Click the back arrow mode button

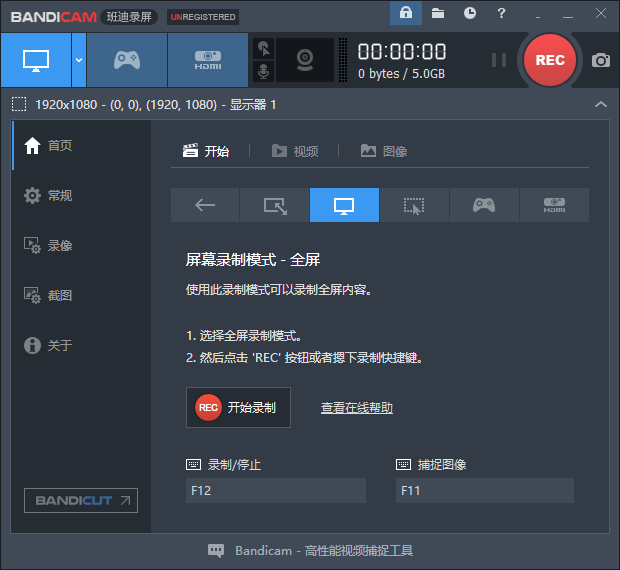[x=205, y=205]
